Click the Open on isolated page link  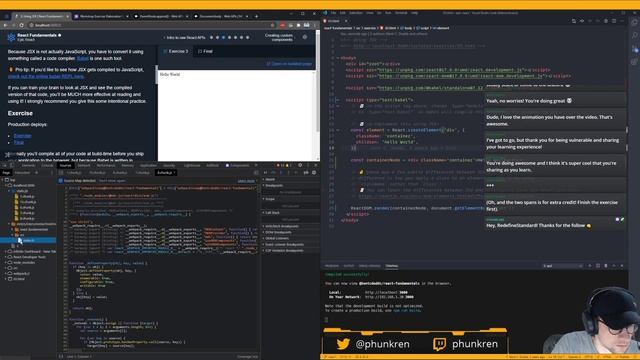[x=289, y=64]
